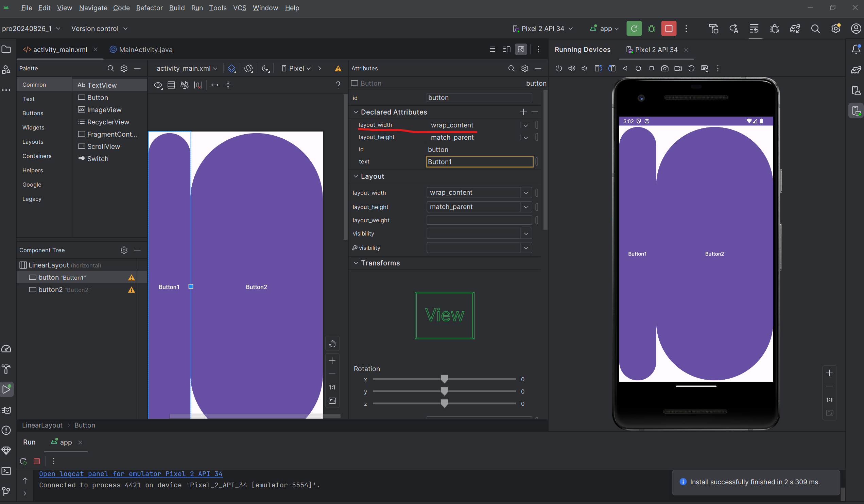Open Pixel 2 API 34 device selector

point(542,29)
